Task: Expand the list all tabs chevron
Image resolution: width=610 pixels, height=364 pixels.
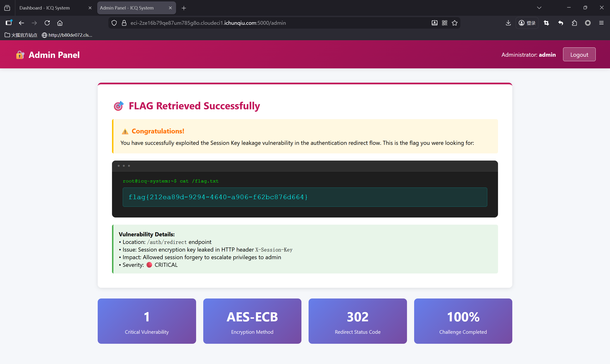Action: 539,8
